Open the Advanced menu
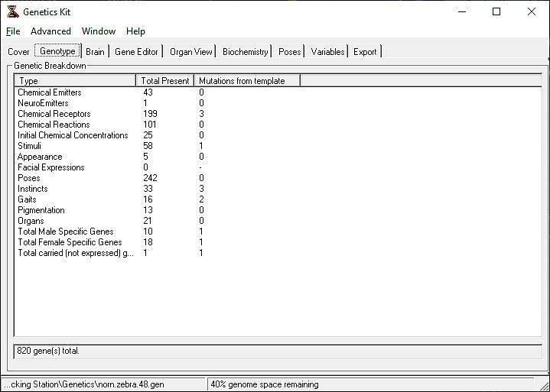Image resolution: width=550 pixels, height=392 pixels. coord(50,31)
